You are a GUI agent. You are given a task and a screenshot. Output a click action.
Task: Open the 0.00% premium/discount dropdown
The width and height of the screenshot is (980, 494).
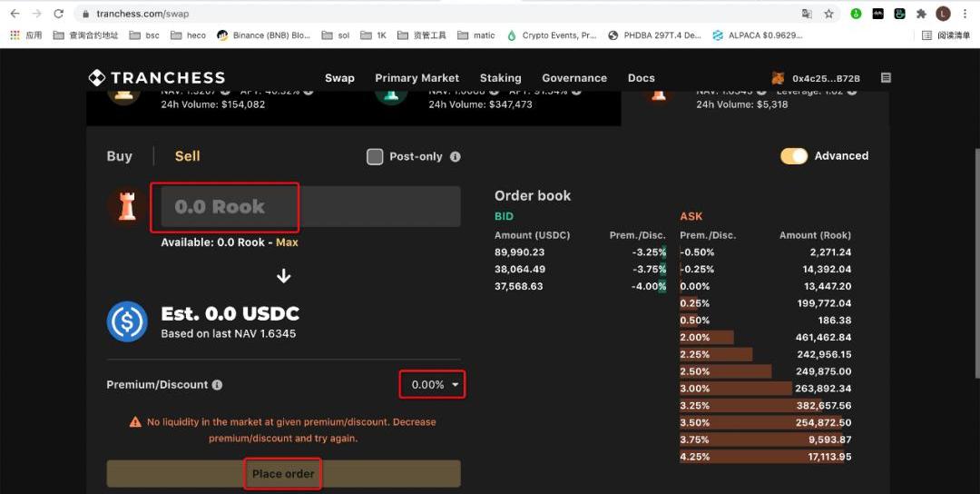click(434, 385)
